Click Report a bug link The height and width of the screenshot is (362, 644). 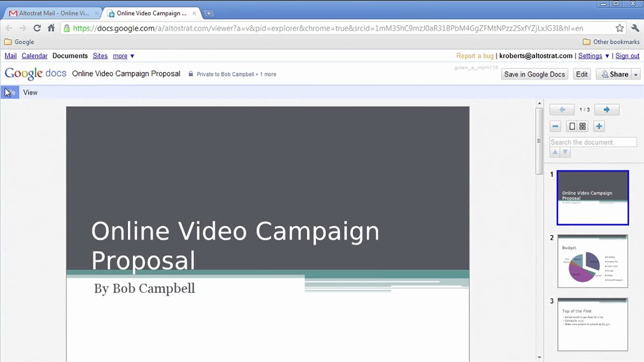(475, 56)
